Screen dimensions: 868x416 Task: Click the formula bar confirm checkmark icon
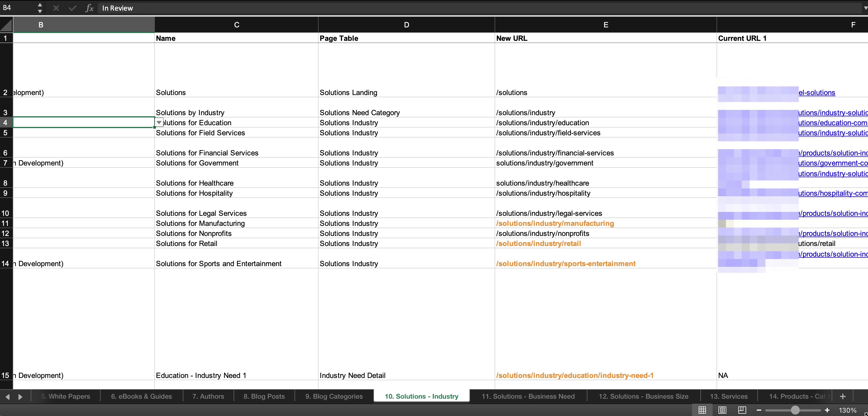[72, 8]
